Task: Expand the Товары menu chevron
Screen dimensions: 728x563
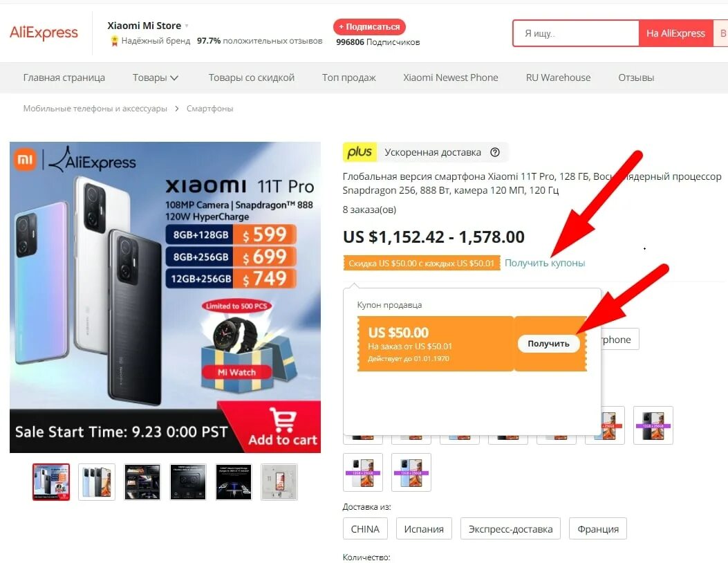Action: [x=174, y=78]
